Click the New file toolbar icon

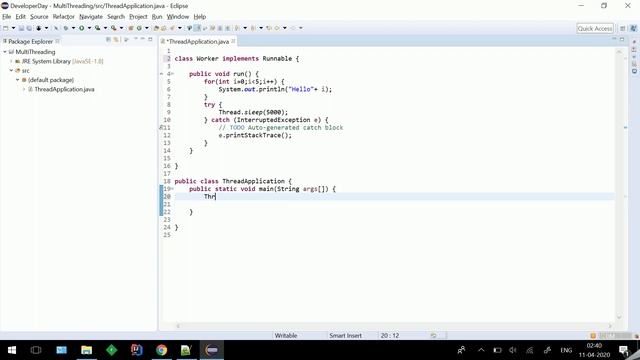pos(6,28)
